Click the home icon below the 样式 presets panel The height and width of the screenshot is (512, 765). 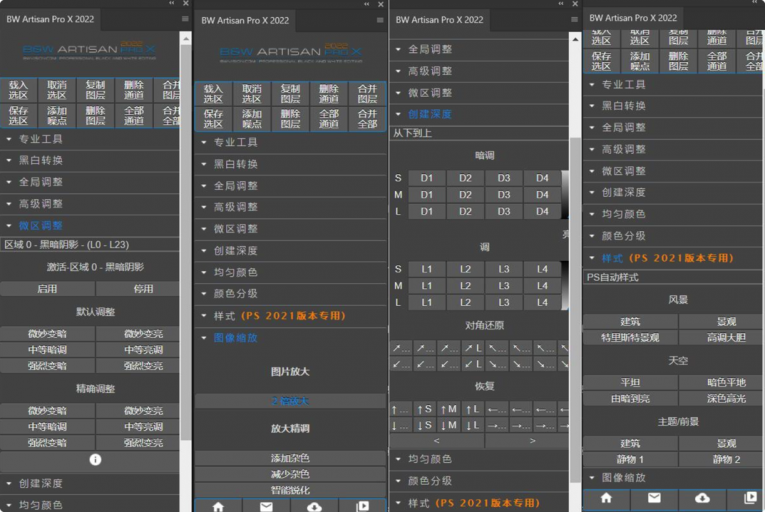click(x=606, y=498)
